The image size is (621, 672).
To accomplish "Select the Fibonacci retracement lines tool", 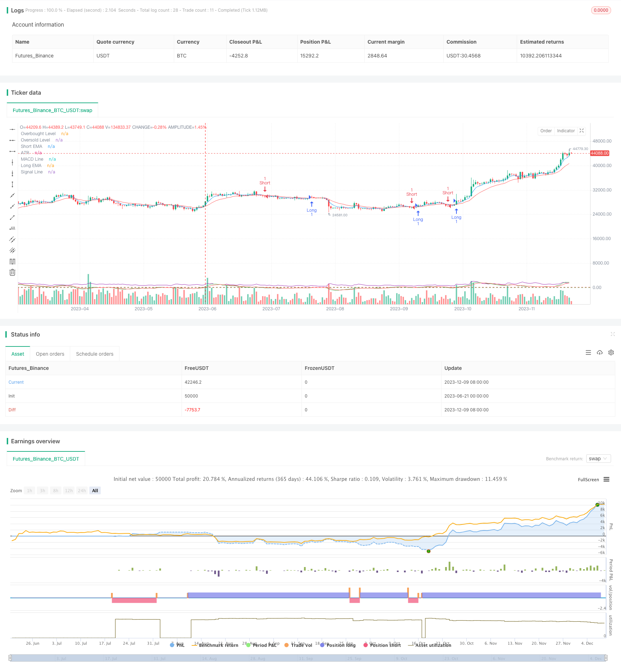I will click(x=12, y=261).
